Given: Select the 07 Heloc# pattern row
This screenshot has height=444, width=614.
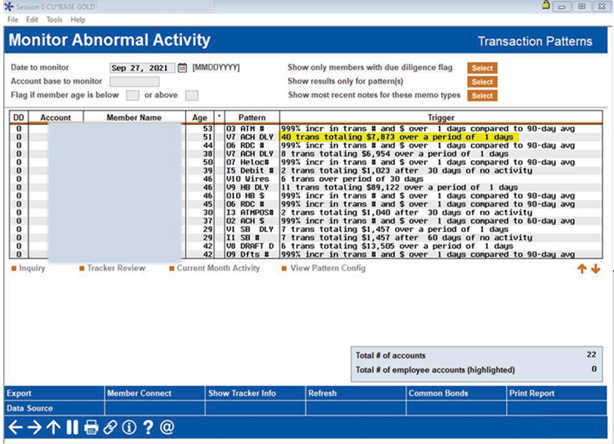Looking at the screenshot, I should 306,162.
